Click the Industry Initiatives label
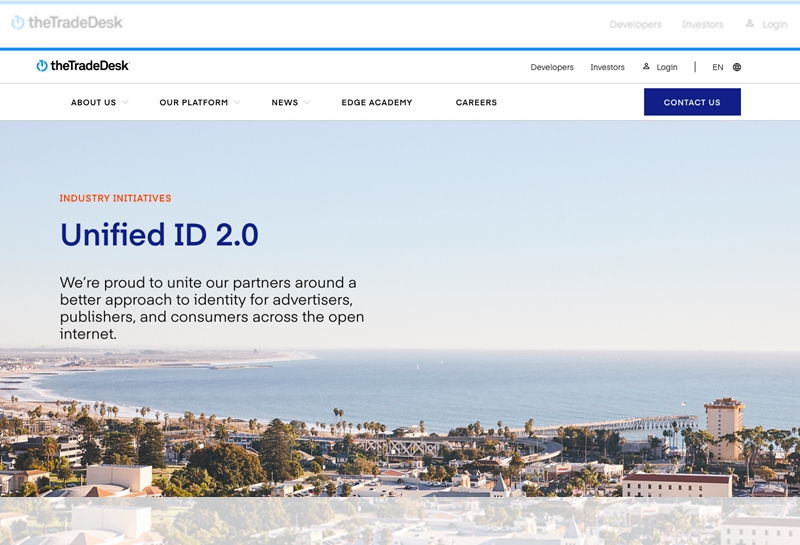This screenshot has width=800, height=545. coord(115,199)
